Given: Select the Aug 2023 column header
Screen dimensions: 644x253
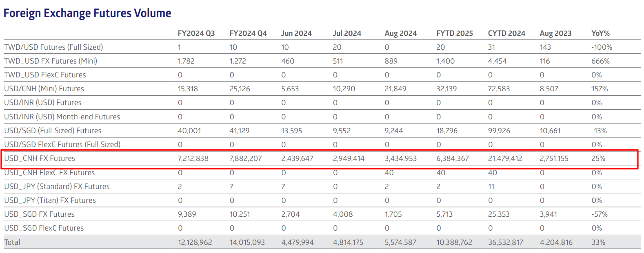Looking at the screenshot, I should click(555, 33).
